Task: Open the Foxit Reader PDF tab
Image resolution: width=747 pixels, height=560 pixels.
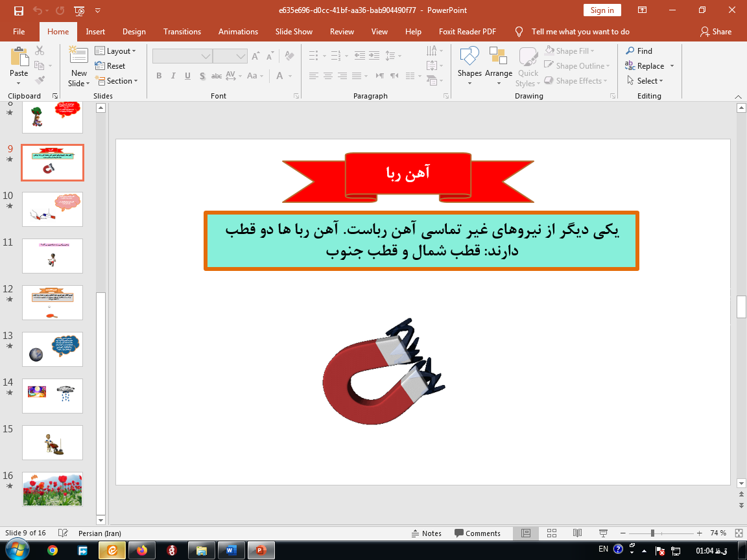Action: [x=468, y=31]
